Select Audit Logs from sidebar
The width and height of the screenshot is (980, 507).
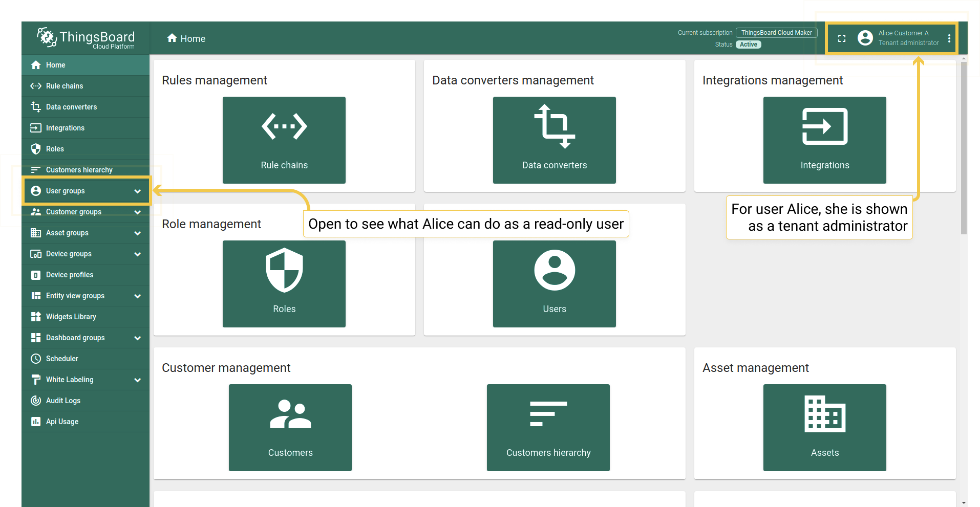63,401
